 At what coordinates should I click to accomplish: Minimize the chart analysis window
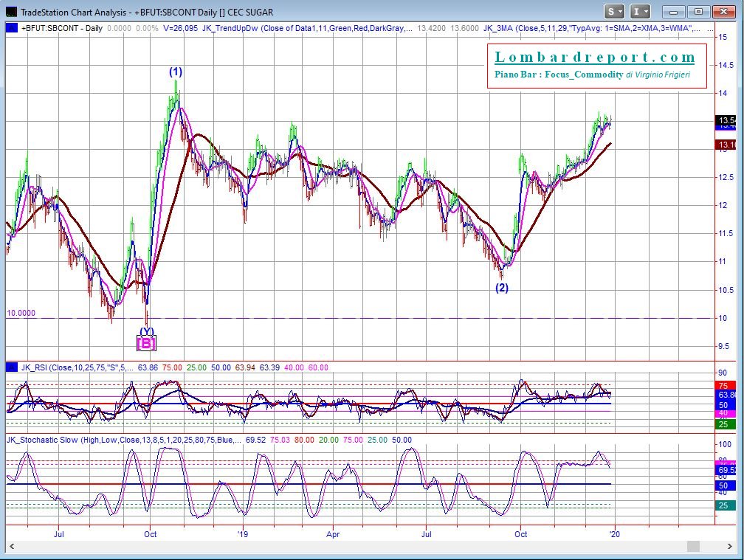[x=674, y=12]
